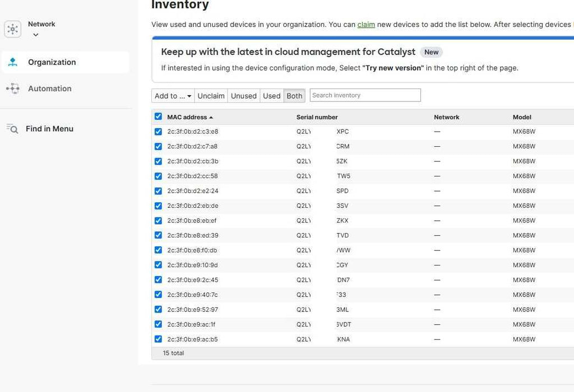Click the Automation nodes icon
574x392 pixels.
coord(12,88)
